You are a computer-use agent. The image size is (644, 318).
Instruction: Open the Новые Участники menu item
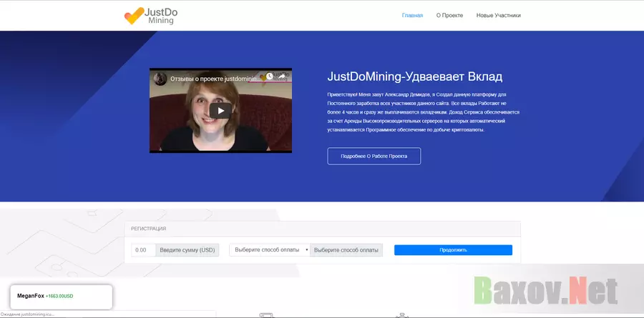[x=498, y=16]
